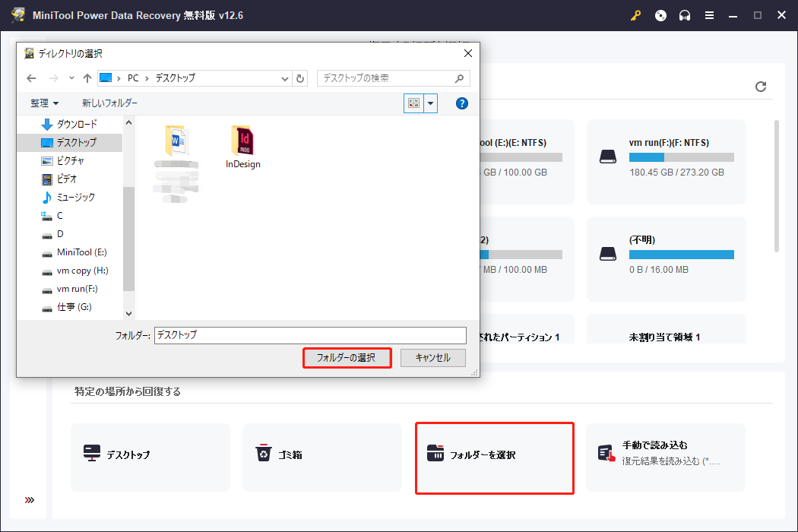Open the hamburger menu in title bar
Viewport: 798px width, 532px height.
click(709, 16)
